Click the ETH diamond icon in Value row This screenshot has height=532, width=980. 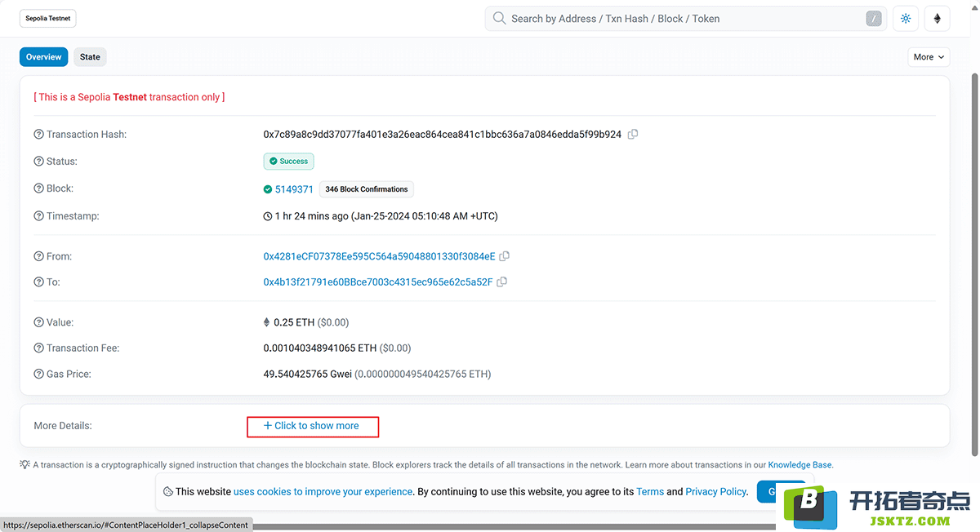[267, 322]
